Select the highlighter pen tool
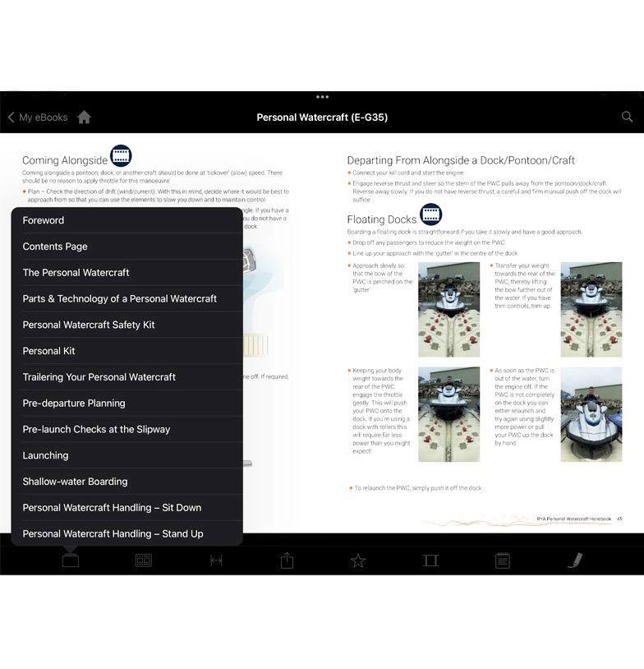 [574, 561]
